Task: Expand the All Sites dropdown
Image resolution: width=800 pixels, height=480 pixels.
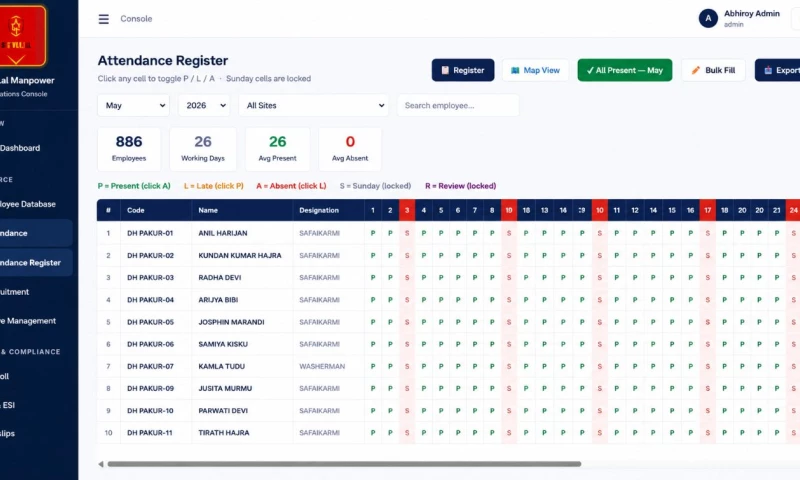Action: [x=313, y=106]
